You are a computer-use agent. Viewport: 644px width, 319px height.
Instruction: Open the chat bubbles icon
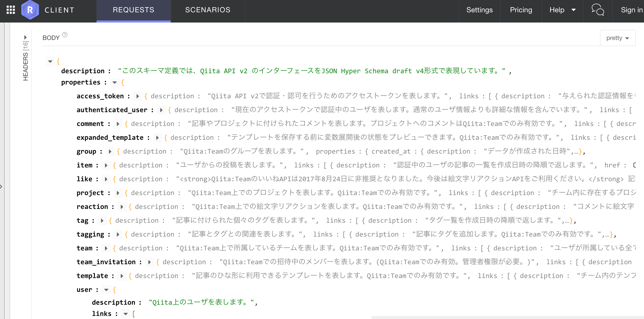[597, 10]
